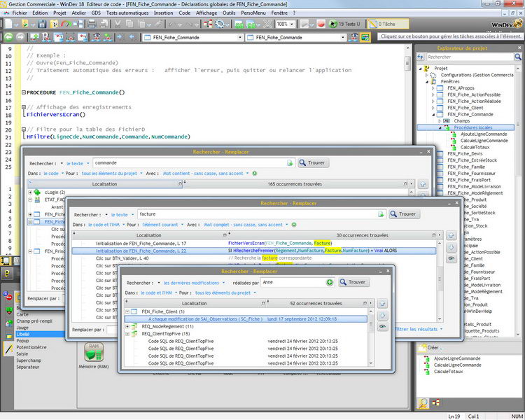
Task: Expand cLogin (2) node in search results
Action: [30, 192]
